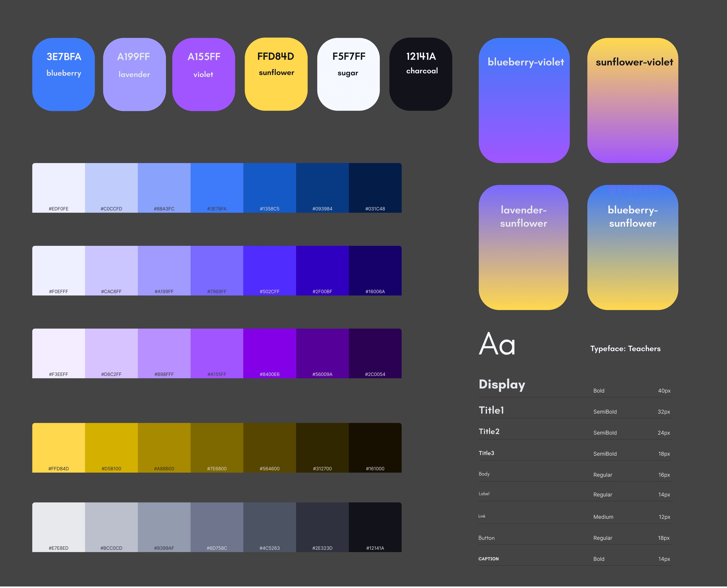Select the #6D758C gray shade swatch
Image resolution: width=727 pixels, height=588 pixels.
(x=217, y=527)
